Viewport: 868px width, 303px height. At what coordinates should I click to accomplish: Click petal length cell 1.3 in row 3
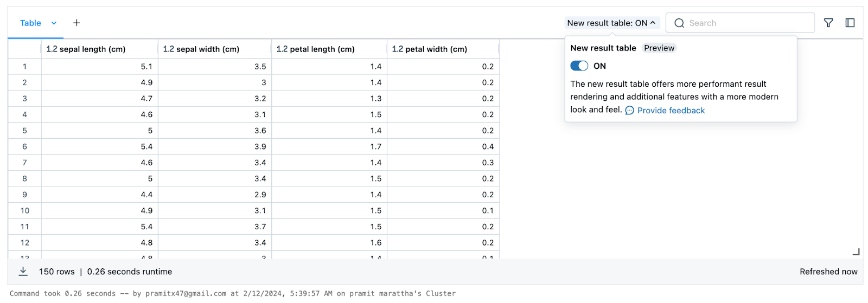coord(329,98)
